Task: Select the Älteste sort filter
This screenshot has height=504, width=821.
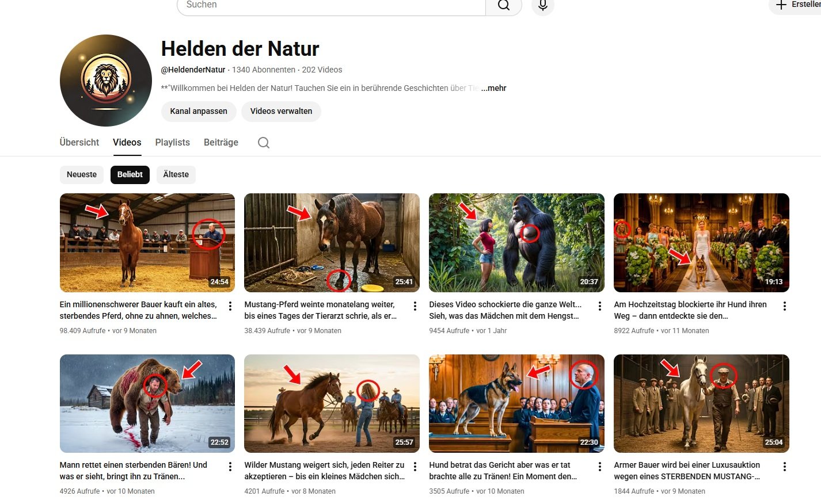Action: point(176,174)
